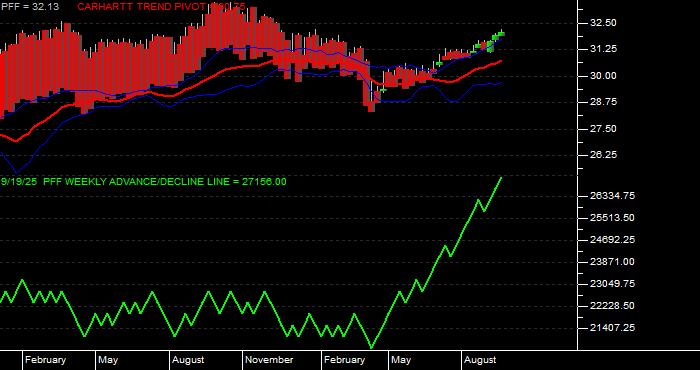700x370 pixels.
Task: Click the PFF = 32.13 price readout
Action: click(x=29, y=7)
